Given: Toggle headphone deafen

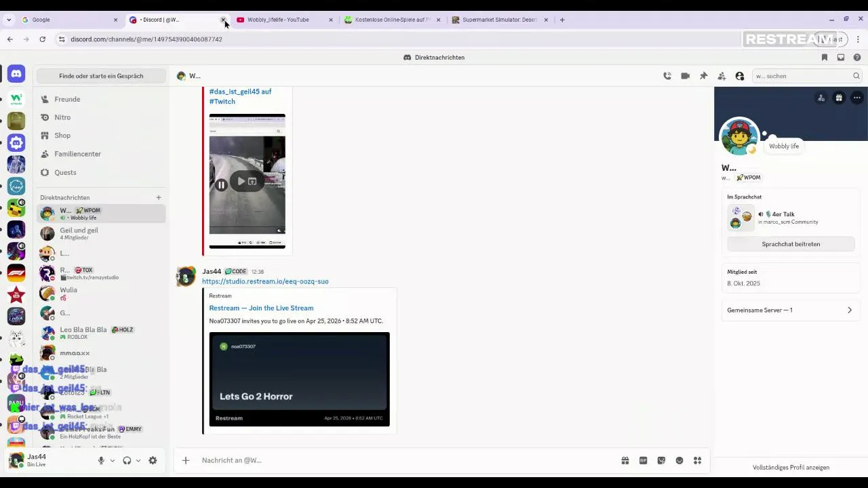Looking at the screenshot, I should [x=127, y=460].
